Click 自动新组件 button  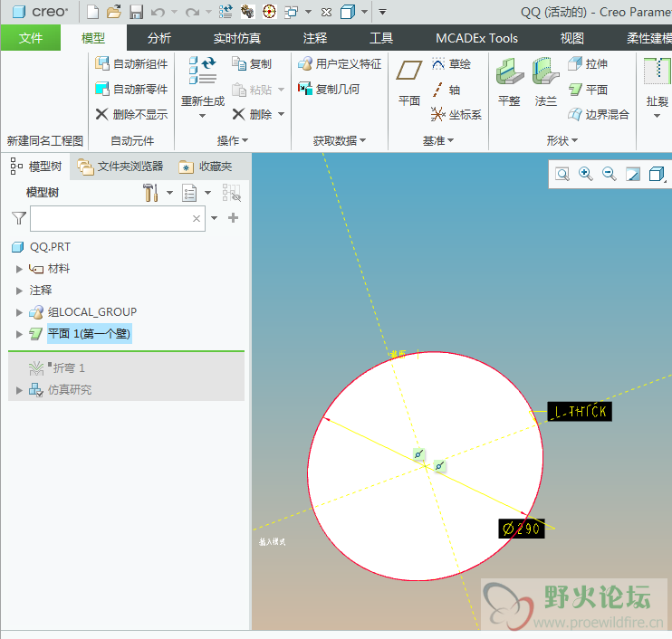131,64
